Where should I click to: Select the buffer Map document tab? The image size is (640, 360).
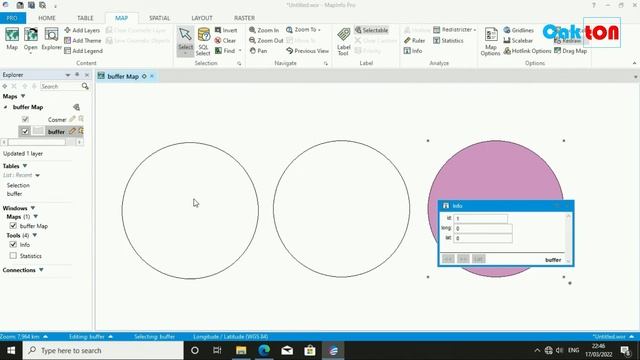tap(123, 76)
